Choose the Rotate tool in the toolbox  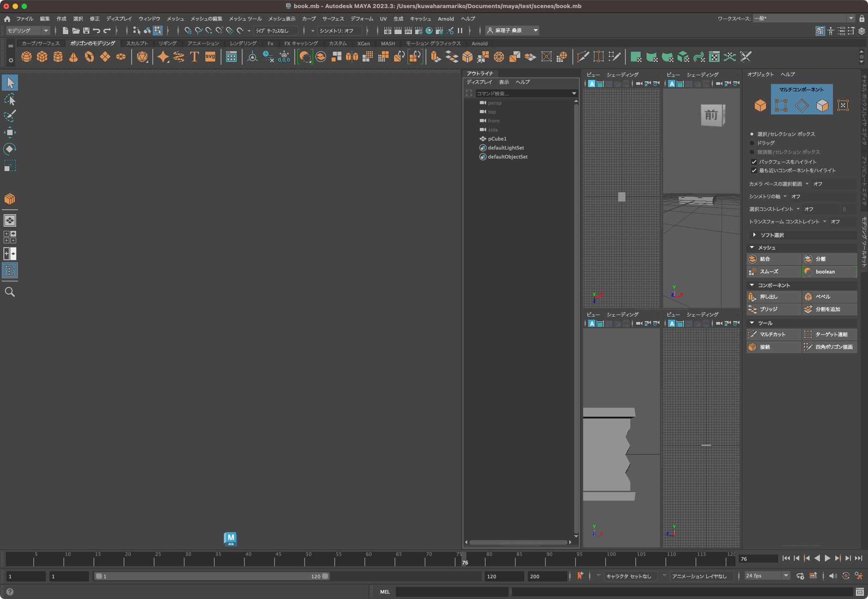[10, 149]
